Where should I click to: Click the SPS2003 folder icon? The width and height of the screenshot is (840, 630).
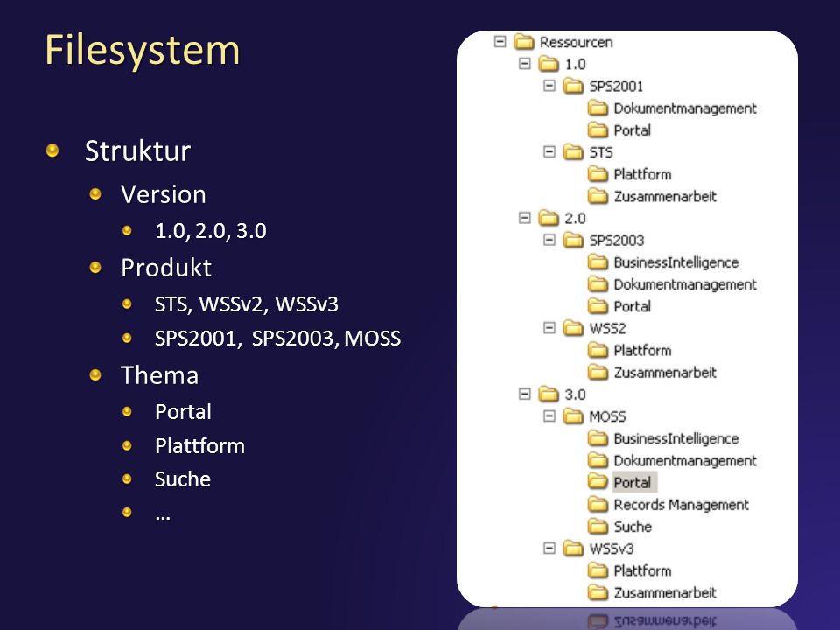[x=573, y=240]
